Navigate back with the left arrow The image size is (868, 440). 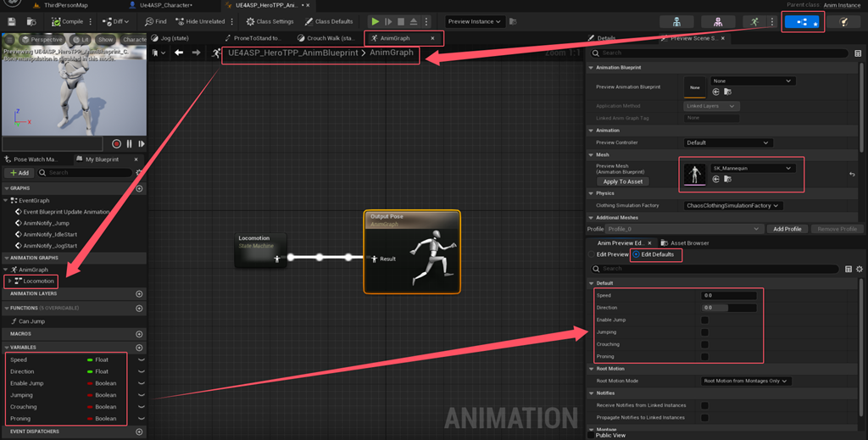179,53
